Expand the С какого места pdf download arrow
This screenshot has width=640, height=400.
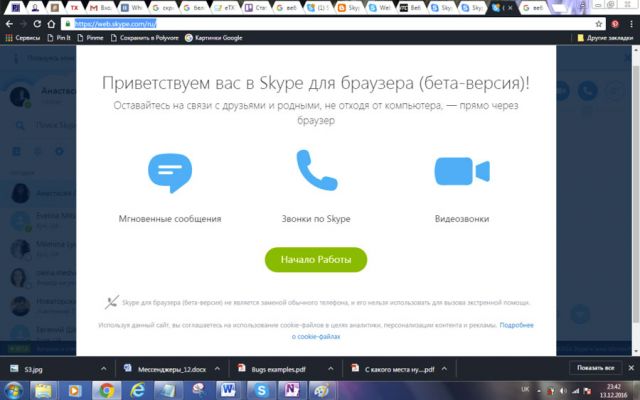tap(444, 369)
